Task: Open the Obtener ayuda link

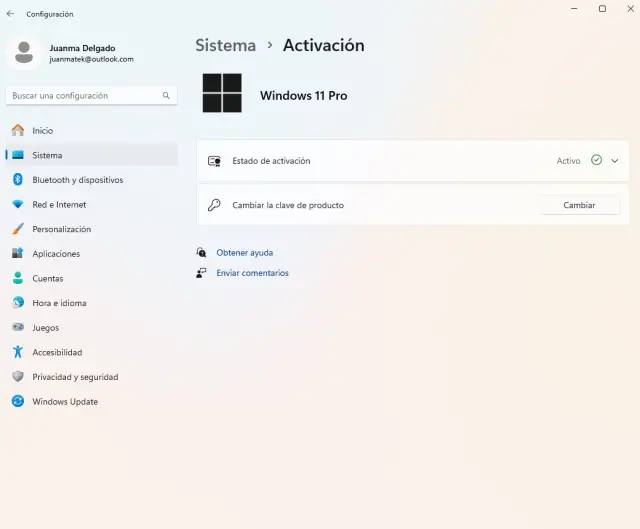Action: click(244, 253)
